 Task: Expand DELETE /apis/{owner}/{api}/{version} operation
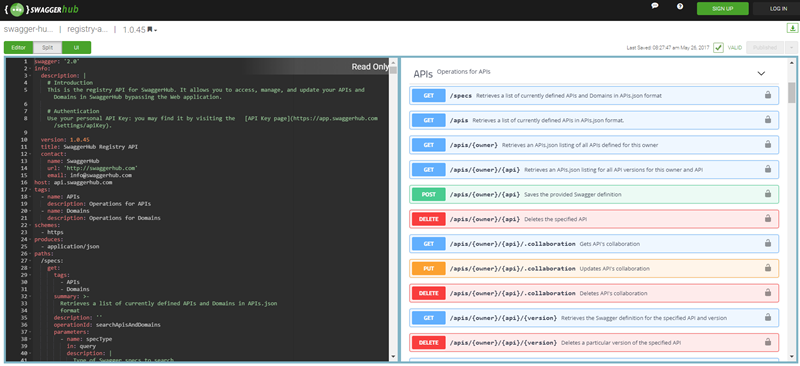coord(594,343)
